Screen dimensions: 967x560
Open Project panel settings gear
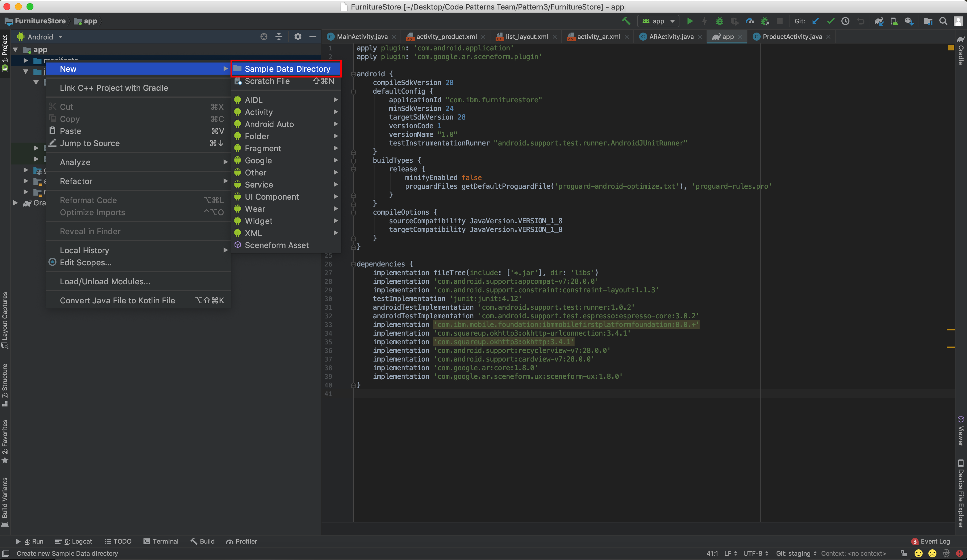[297, 37]
